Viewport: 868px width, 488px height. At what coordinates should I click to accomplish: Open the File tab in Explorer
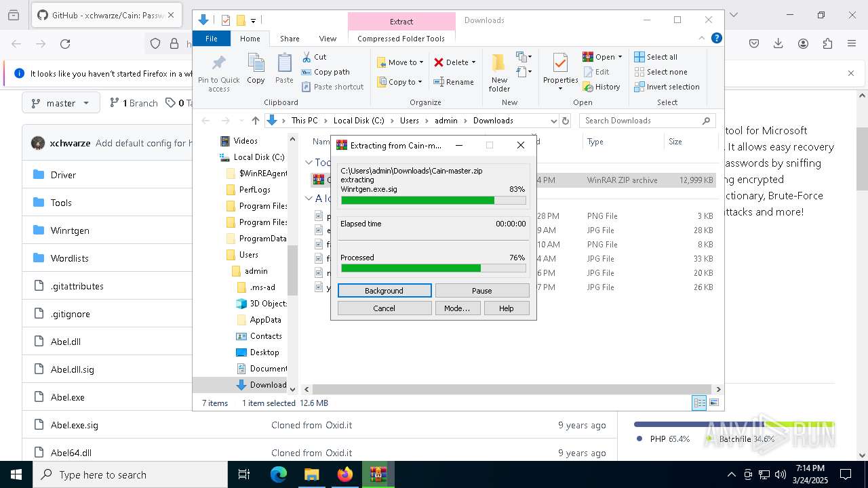[x=212, y=39]
